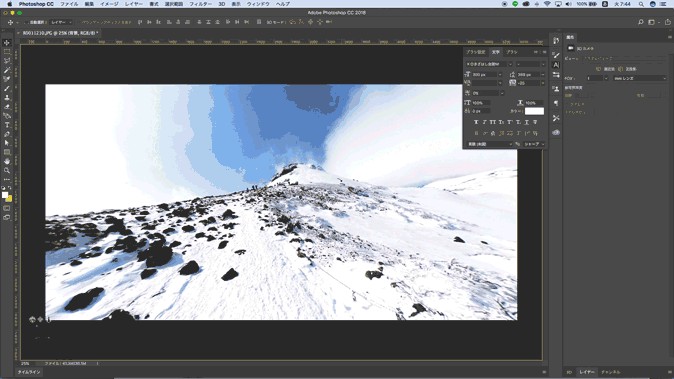The width and height of the screenshot is (674, 379).
Task: Activate the Horizontal Type tool
Action: [6, 125]
